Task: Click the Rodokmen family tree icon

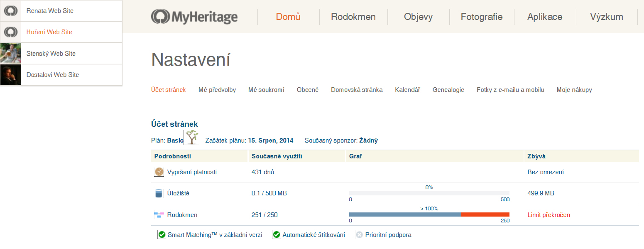Action: [159, 215]
